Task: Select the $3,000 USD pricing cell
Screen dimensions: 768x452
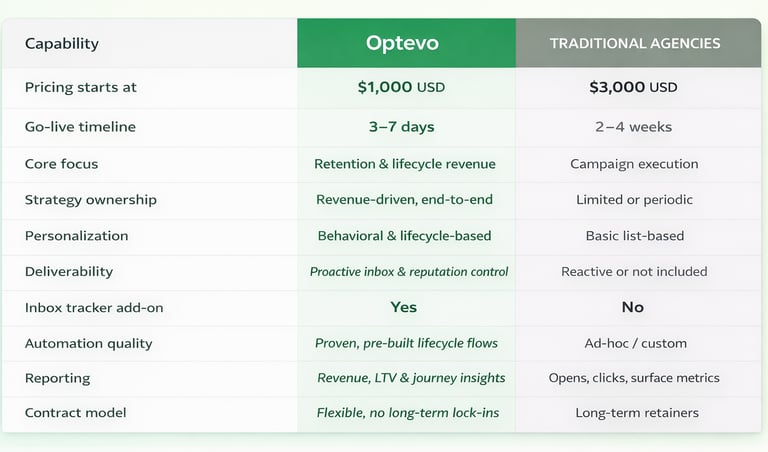Action: 633,87
